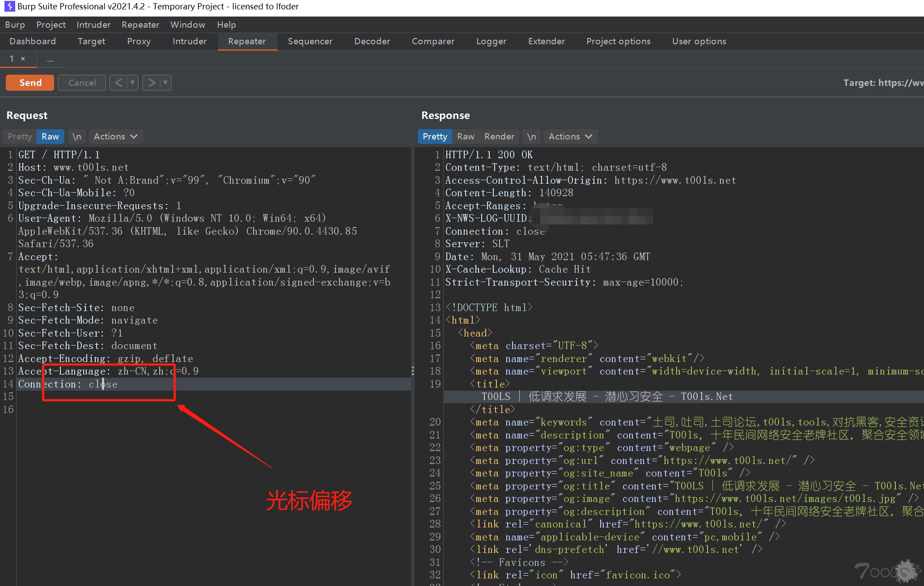Image resolution: width=924 pixels, height=586 pixels.
Task: Open the Burp menu
Action: pos(15,25)
